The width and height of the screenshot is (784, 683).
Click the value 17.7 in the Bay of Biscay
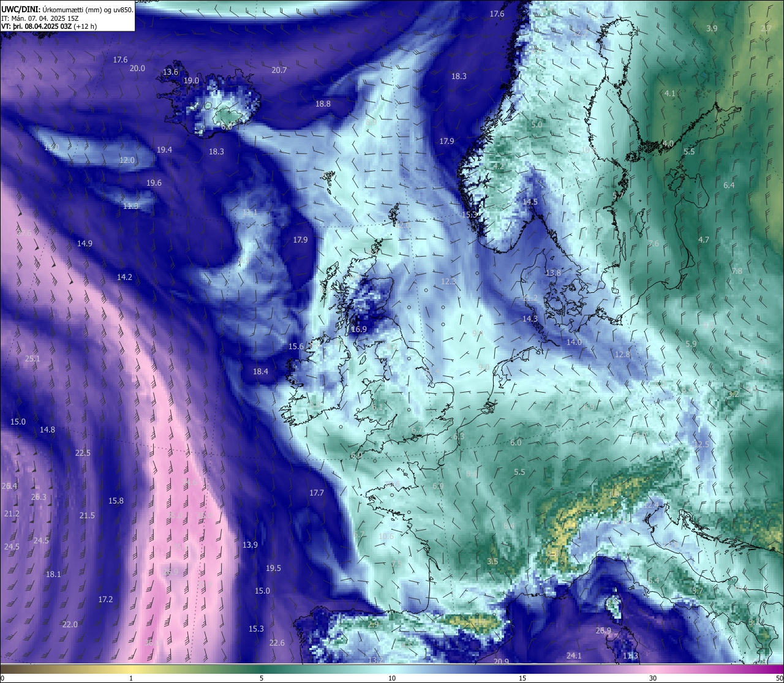[x=317, y=493]
